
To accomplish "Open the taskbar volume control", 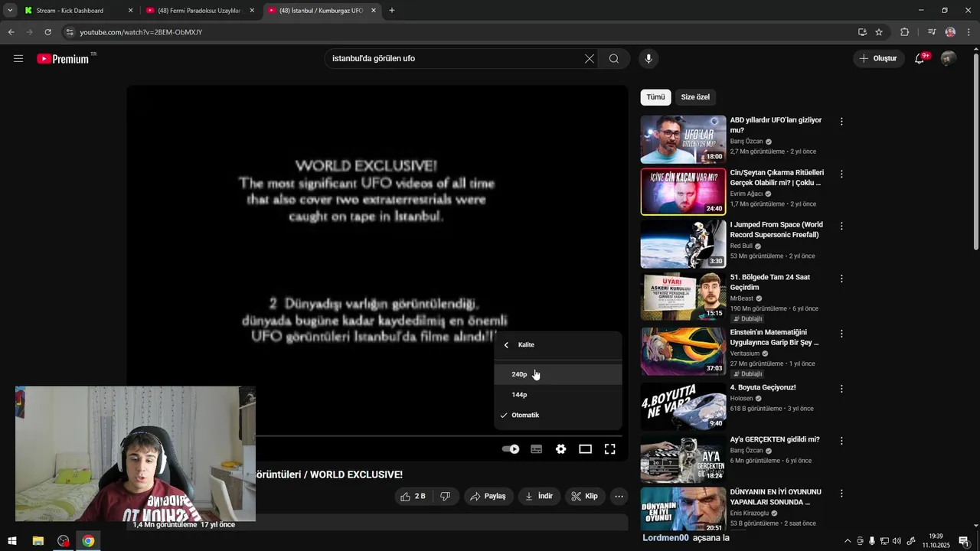I will (x=897, y=541).
